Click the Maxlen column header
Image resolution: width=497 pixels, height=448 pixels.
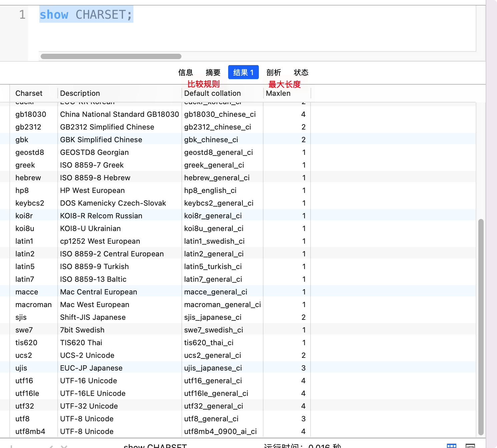pos(278,93)
